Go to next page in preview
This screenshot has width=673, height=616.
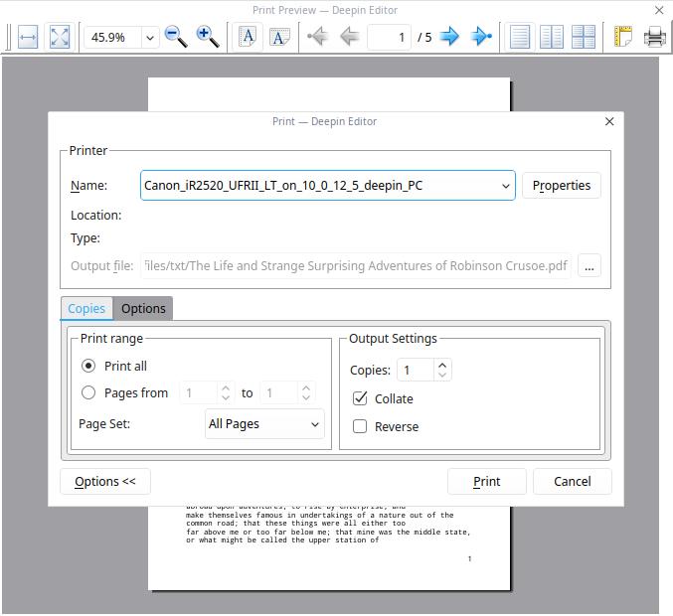pyautogui.click(x=449, y=37)
